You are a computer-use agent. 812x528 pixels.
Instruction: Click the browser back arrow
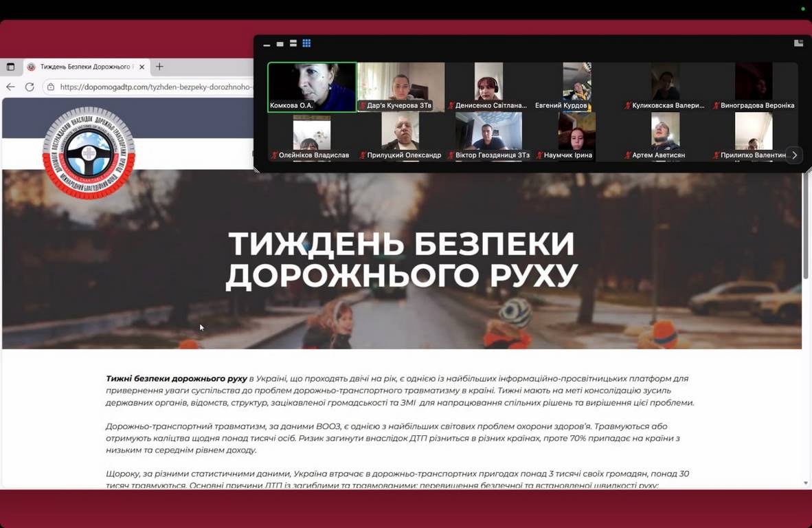10,87
